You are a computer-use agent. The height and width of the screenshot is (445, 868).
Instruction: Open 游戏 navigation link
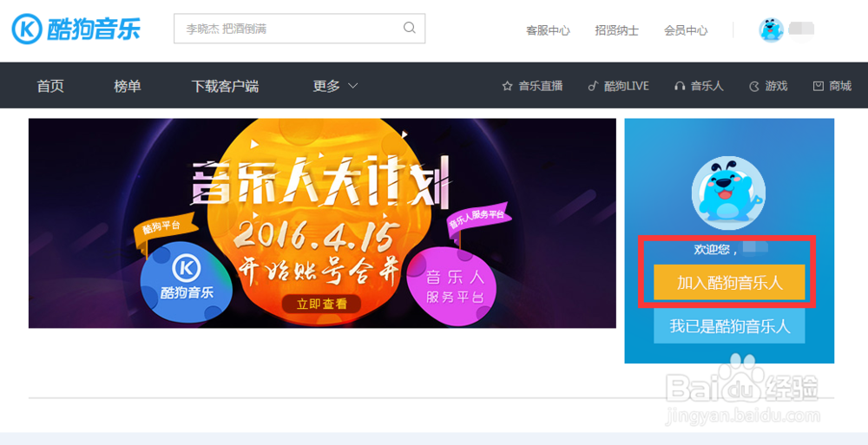click(776, 87)
